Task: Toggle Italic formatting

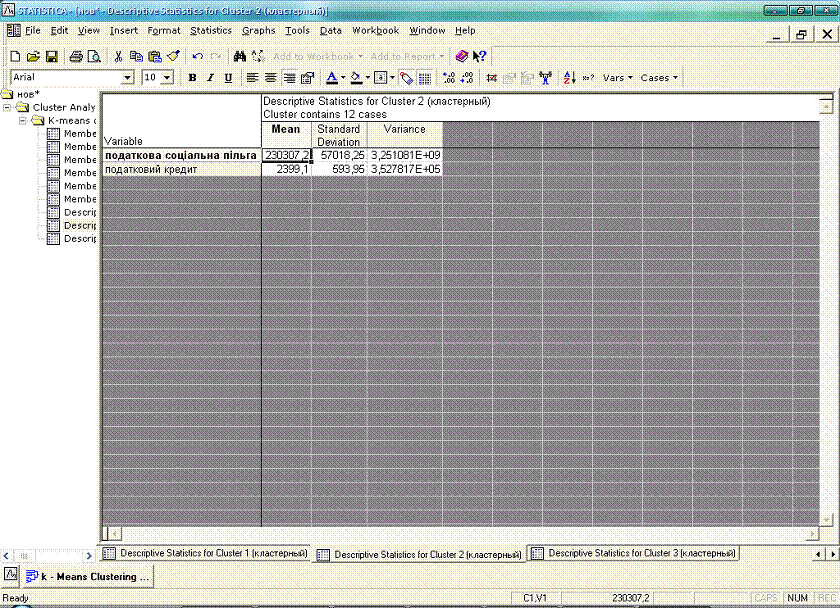Action: click(x=210, y=78)
